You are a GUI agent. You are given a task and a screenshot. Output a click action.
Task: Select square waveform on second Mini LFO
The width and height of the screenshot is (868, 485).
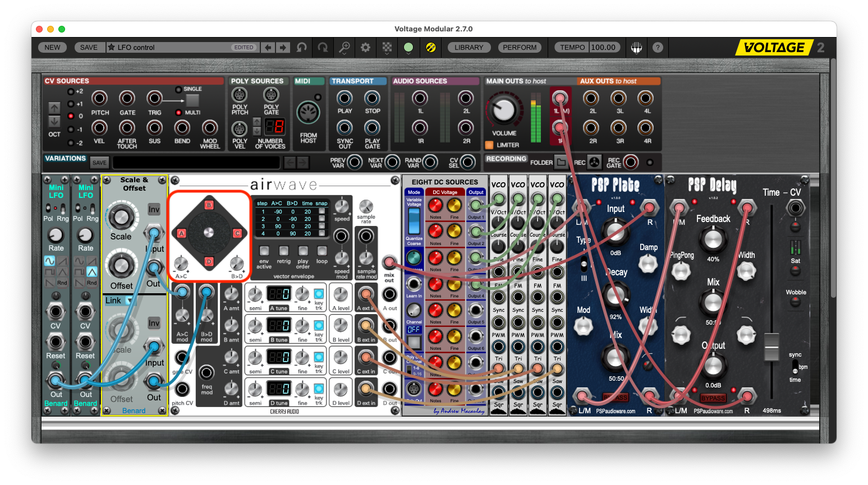(80, 271)
